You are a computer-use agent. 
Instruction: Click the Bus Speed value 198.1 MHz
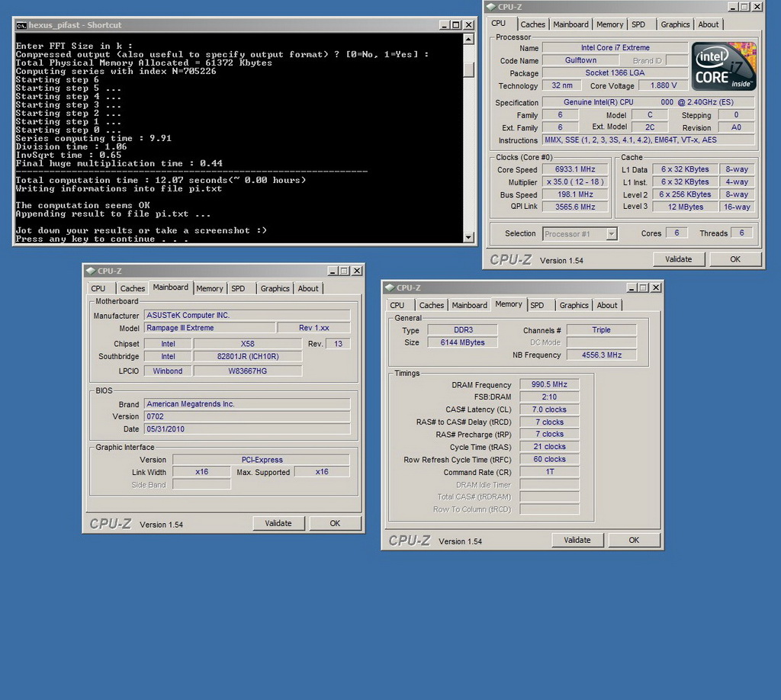point(575,194)
